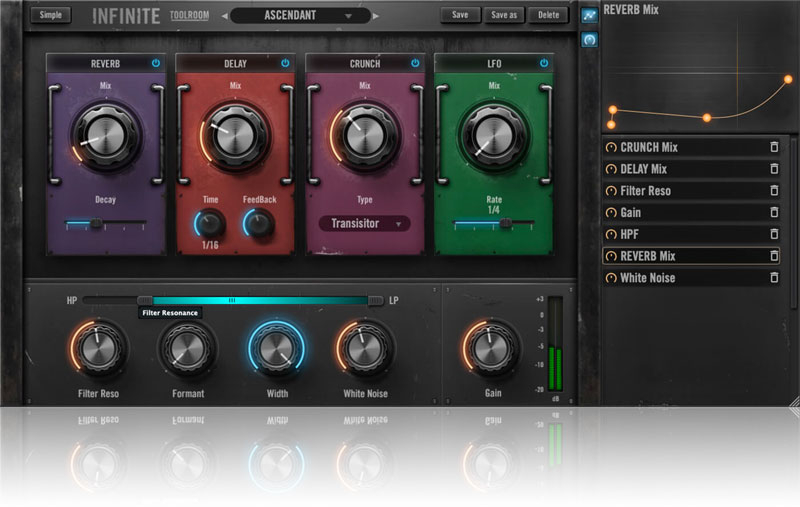Click the HP filter slider handle
Screen dimensions: 800x507
(145, 300)
